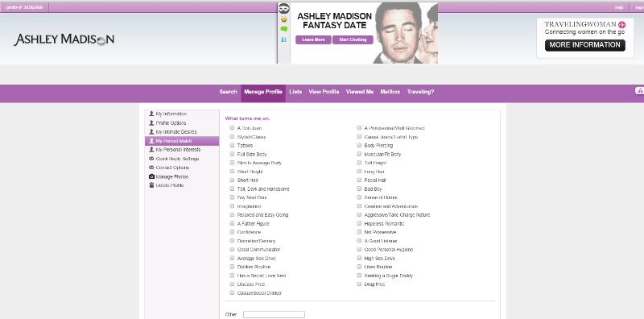
Task: Check the Dislikes Routine checkbox
Action: [232, 267]
